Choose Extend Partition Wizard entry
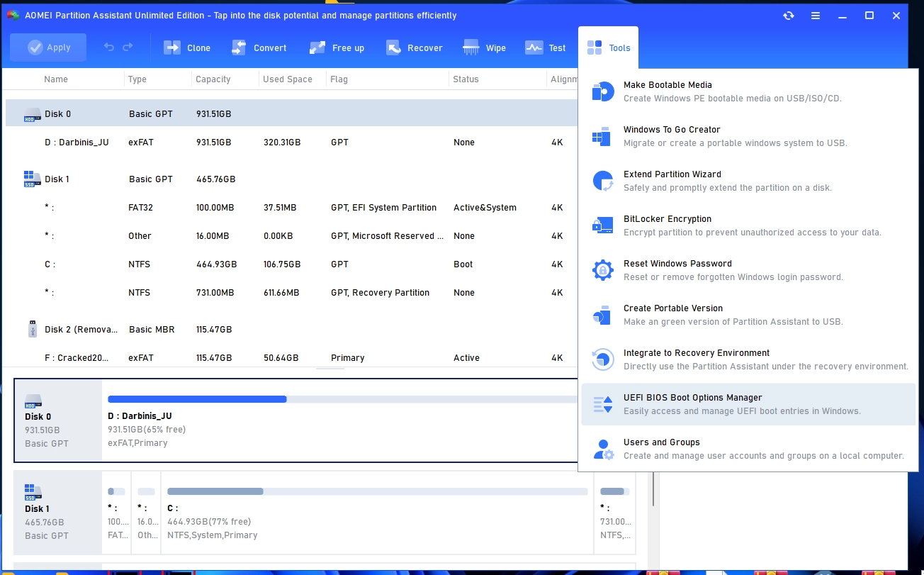Viewport: 924px width, 575px height. point(748,181)
